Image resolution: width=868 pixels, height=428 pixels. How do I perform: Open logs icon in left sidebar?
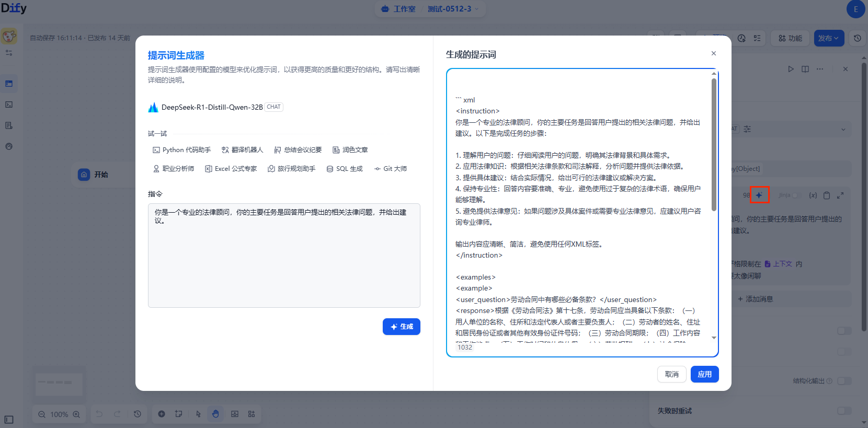(9, 125)
